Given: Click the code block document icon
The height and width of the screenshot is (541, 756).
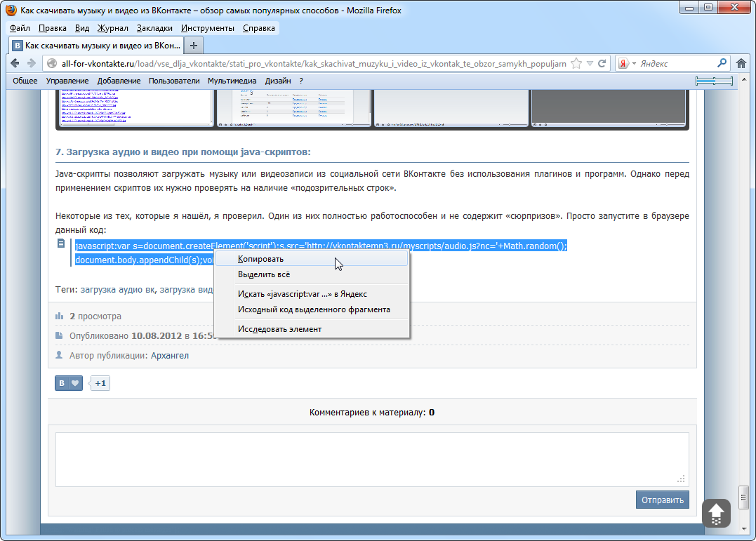Looking at the screenshot, I should [x=61, y=243].
